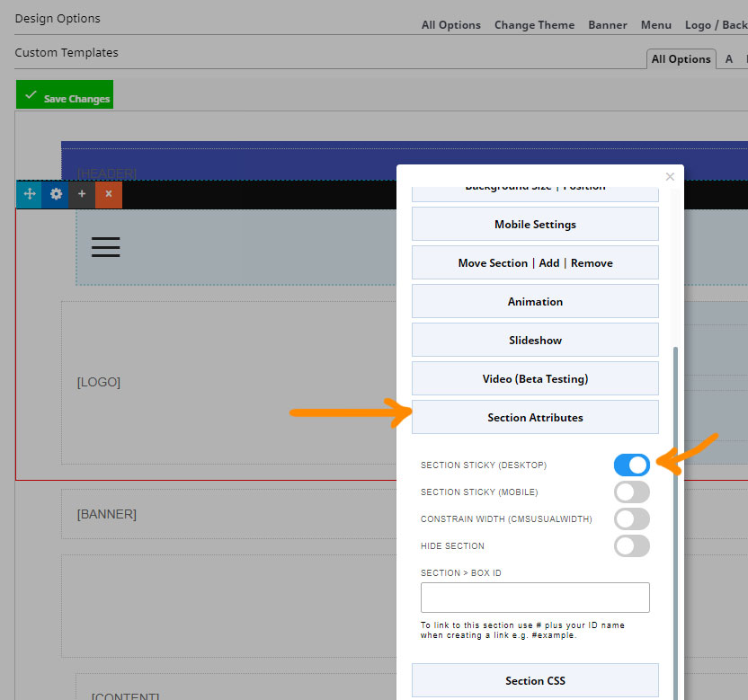Screen dimensions: 748x700
Task: Disable Section Sticky (Desktop) toggle
Action: pyautogui.click(x=631, y=465)
